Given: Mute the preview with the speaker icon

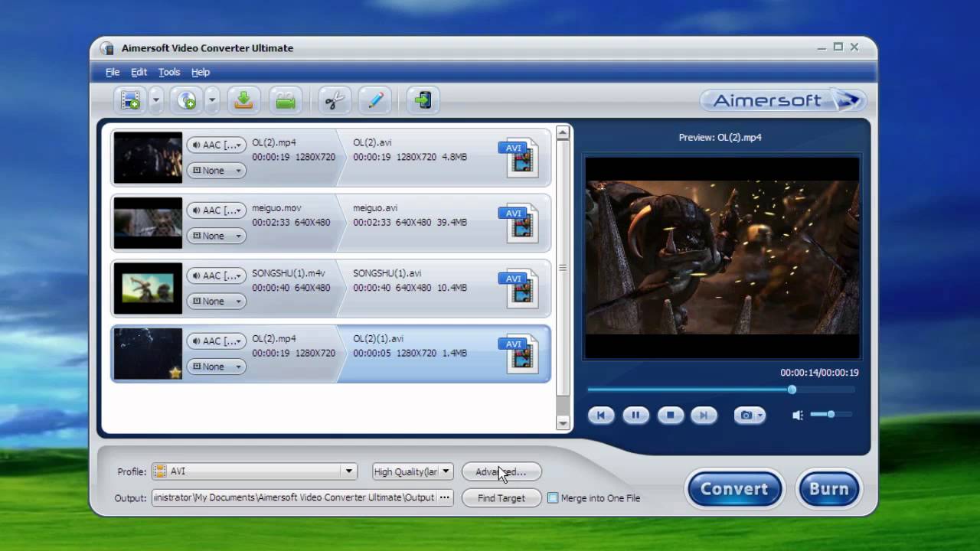Looking at the screenshot, I should click(798, 415).
